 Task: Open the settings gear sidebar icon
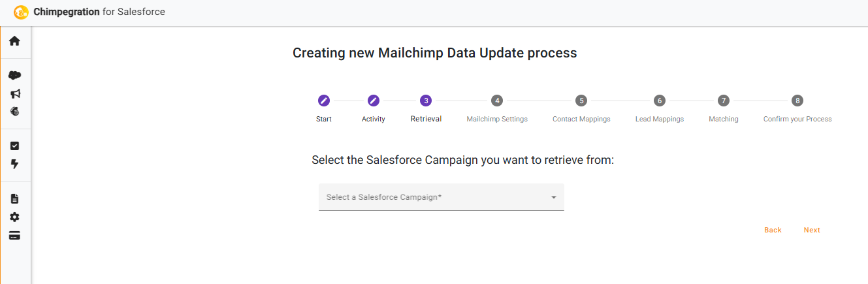(15, 217)
